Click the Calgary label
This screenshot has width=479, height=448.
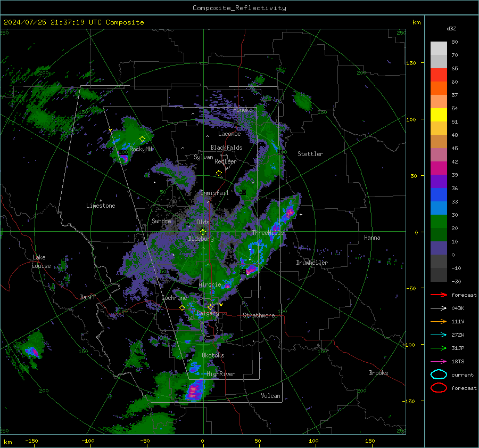click(x=208, y=313)
